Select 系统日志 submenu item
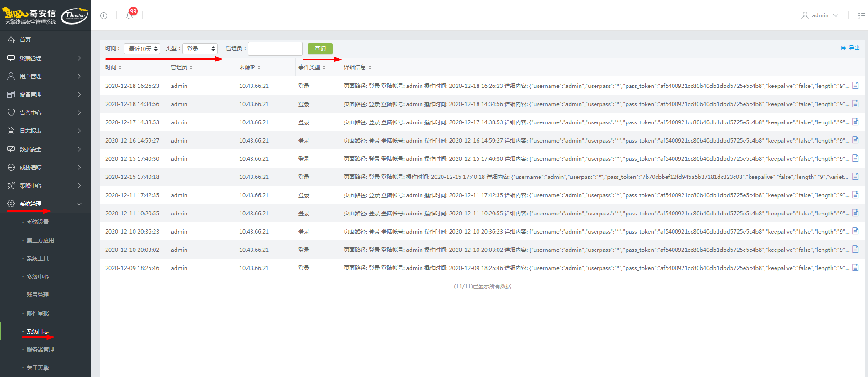 [x=38, y=331]
